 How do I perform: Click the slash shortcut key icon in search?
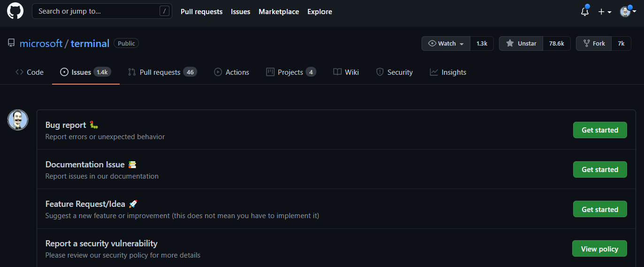[x=164, y=11]
